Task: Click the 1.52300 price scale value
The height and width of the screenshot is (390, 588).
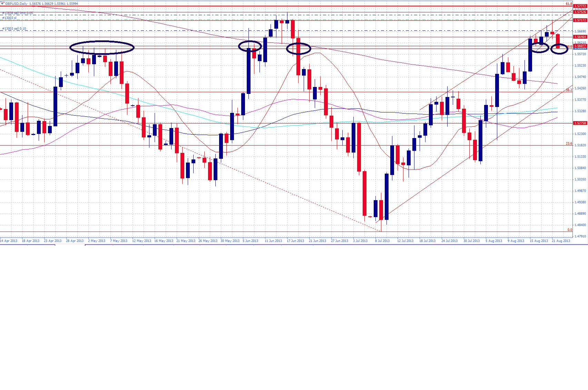Action: pyautogui.click(x=580, y=134)
